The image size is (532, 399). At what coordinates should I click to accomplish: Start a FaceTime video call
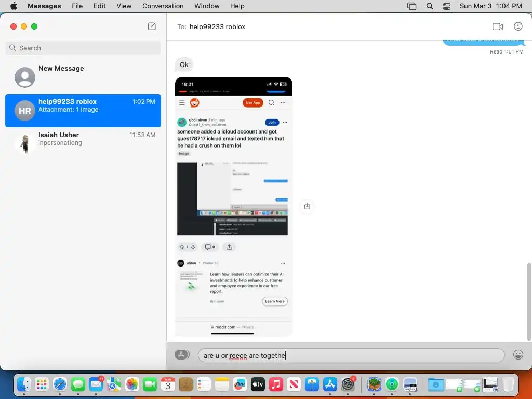[x=498, y=26]
